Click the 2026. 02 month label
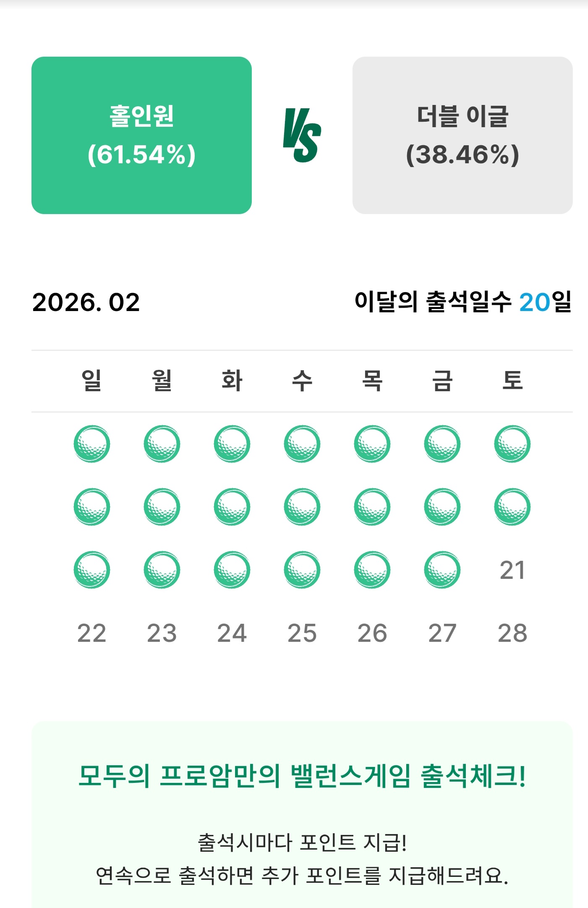588x908 pixels. click(x=86, y=302)
